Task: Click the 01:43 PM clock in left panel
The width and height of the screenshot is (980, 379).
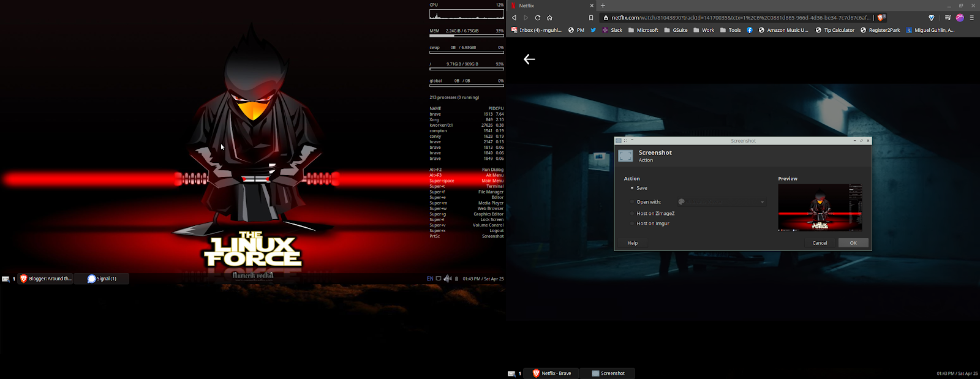Action: pos(483,279)
